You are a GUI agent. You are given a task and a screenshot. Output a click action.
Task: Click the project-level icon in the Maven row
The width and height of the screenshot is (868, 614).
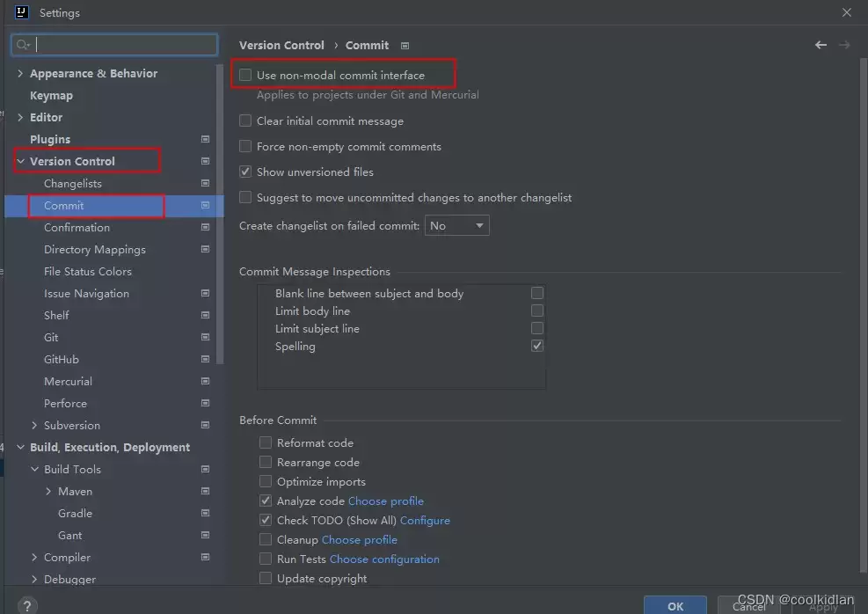(205, 491)
